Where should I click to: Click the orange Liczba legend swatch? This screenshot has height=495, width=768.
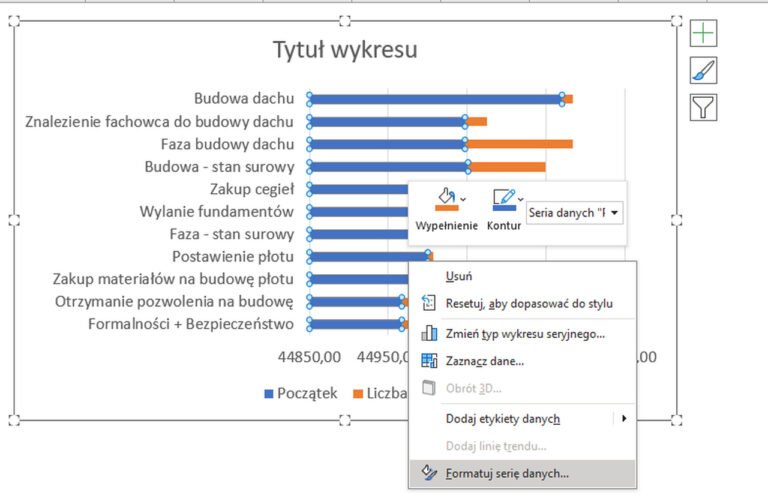(x=358, y=394)
